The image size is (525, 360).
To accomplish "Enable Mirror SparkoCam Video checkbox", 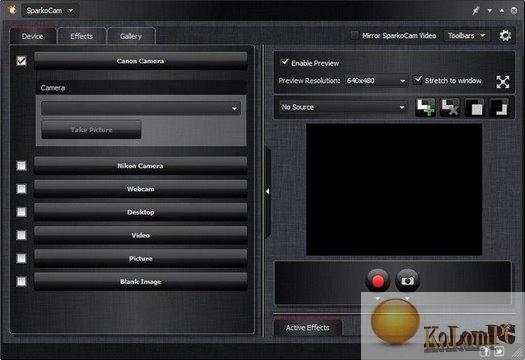I will click(x=354, y=35).
